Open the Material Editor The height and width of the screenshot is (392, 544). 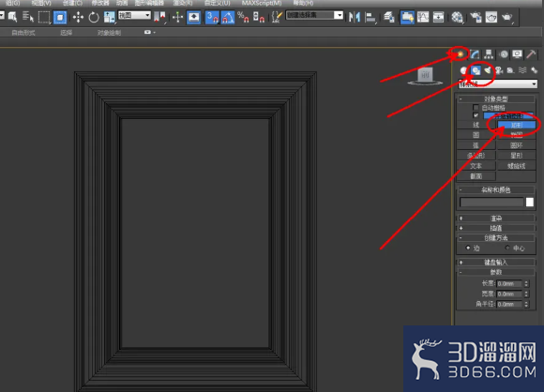click(458, 17)
